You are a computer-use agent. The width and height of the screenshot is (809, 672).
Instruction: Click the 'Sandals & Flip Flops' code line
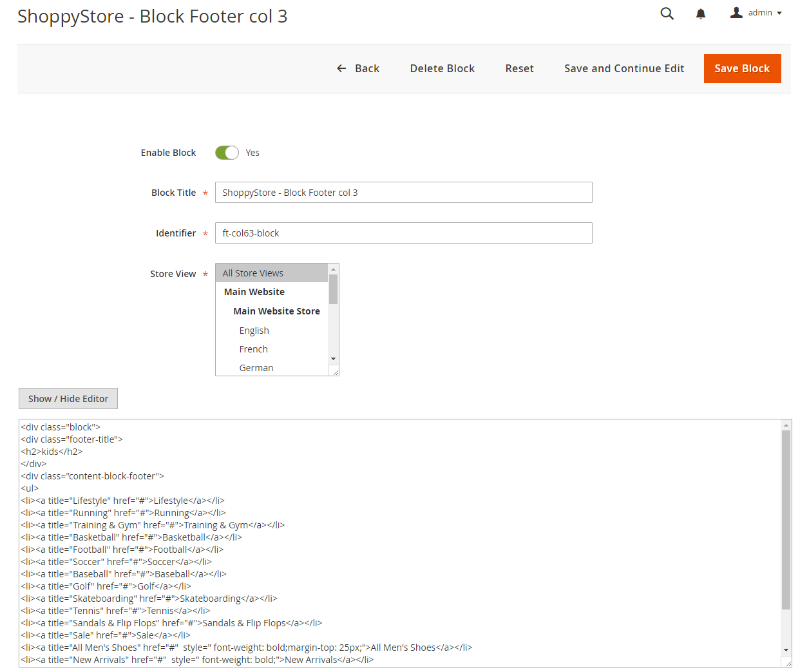tap(171, 623)
